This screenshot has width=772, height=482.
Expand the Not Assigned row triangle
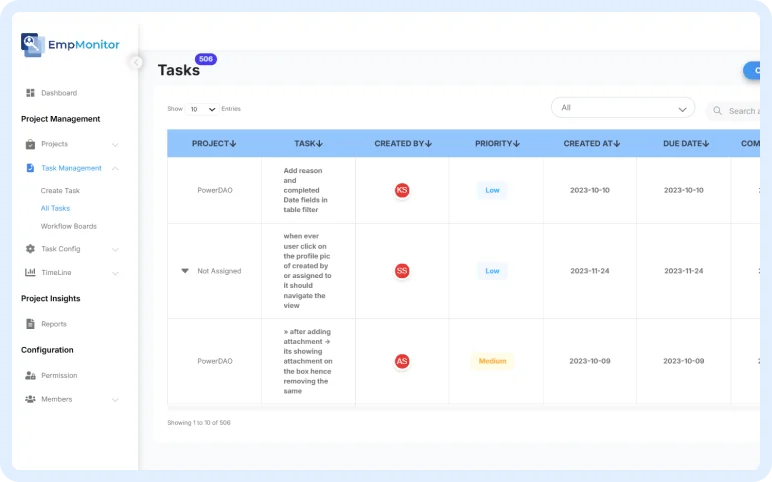(x=185, y=271)
